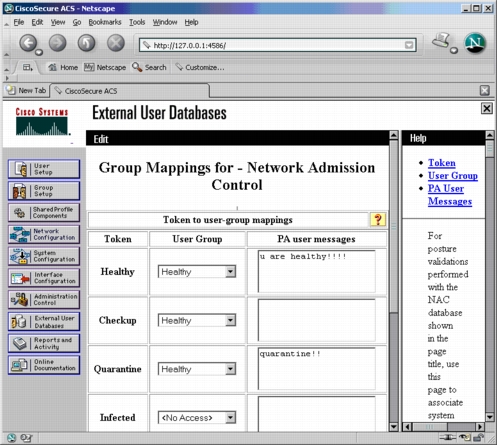Open Reports and Activity in sidebar
This screenshot has height=447, width=499.
(x=44, y=344)
